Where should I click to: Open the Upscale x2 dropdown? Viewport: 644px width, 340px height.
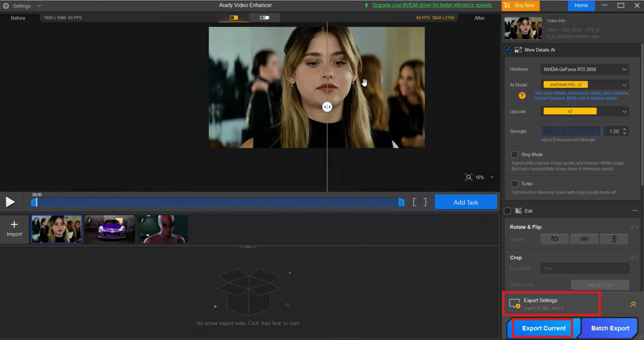pyautogui.click(x=584, y=111)
